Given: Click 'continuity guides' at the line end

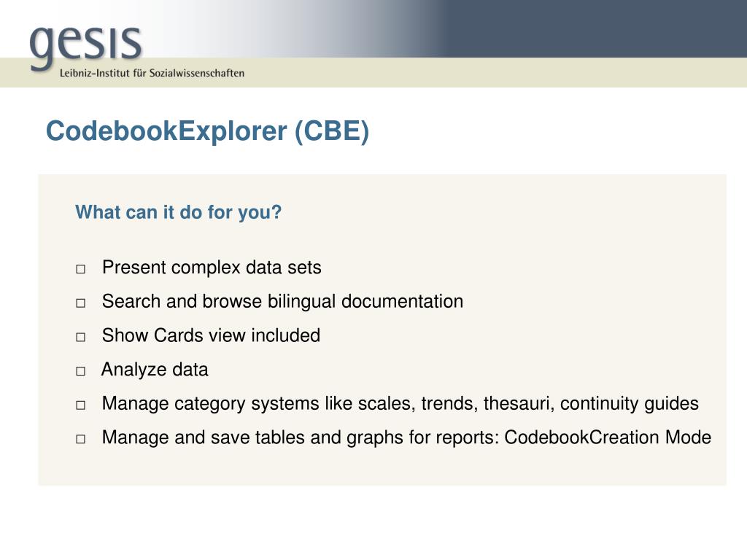Looking at the screenshot, I should [630, 404].
